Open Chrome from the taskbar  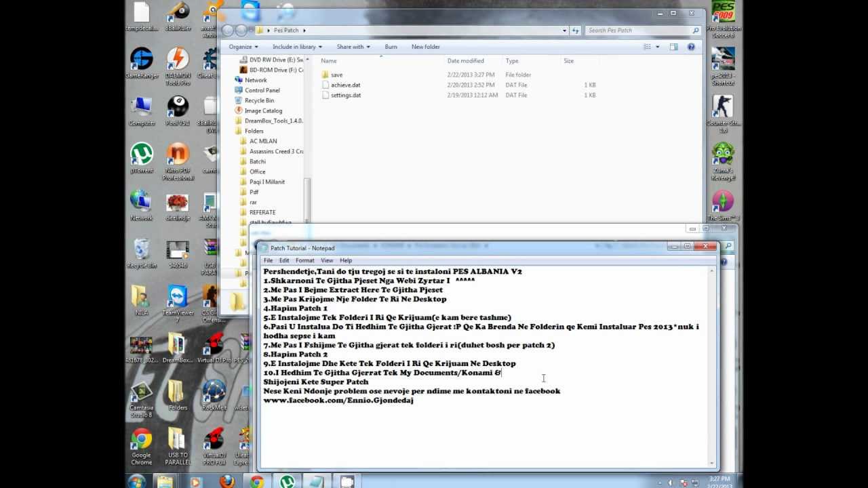coord(257,482)
